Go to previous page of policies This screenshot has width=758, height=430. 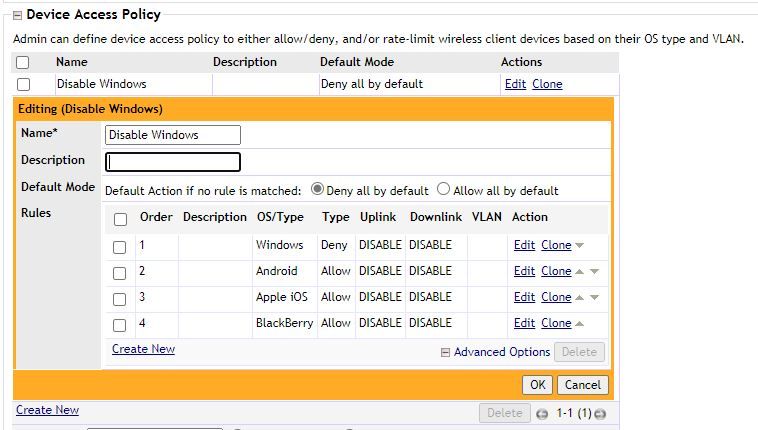tap(542, 413)
